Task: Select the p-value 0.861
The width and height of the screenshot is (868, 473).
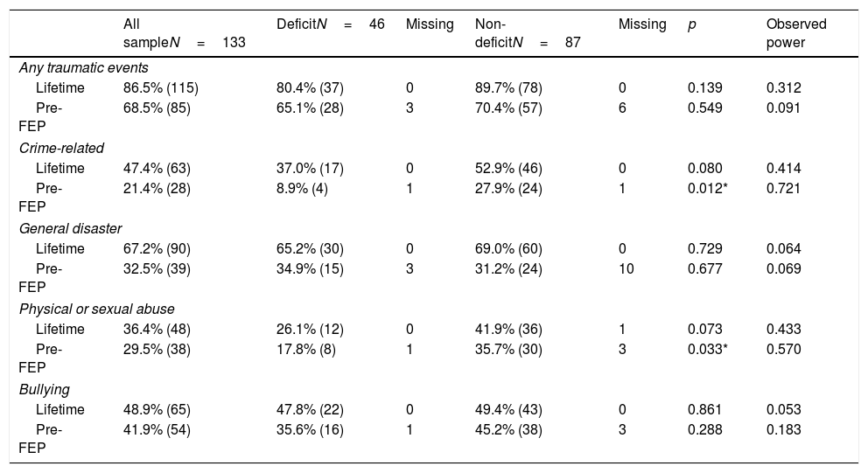Action: tap(705, 410)
